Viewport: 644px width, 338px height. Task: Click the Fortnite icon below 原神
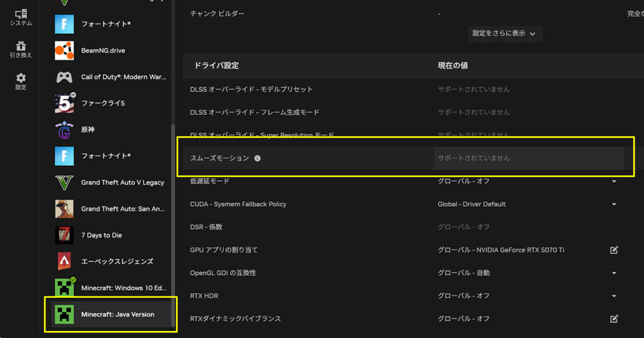click(x=65, y=156)
